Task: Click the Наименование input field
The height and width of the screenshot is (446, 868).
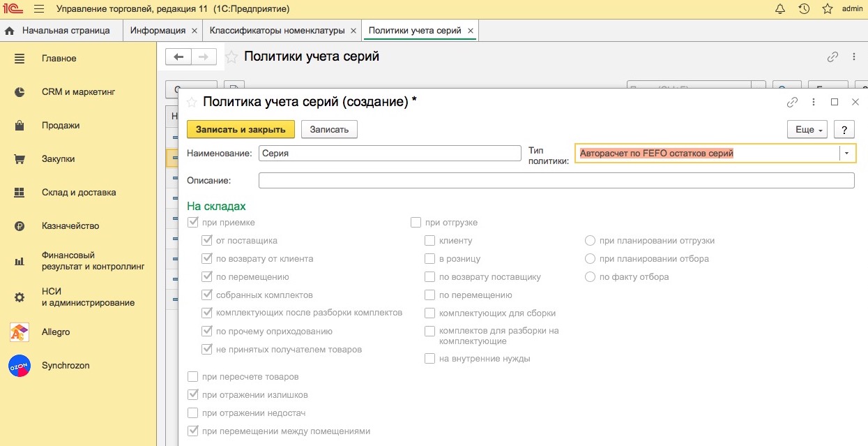Action: pyautogui.click(x=390, y=154)
